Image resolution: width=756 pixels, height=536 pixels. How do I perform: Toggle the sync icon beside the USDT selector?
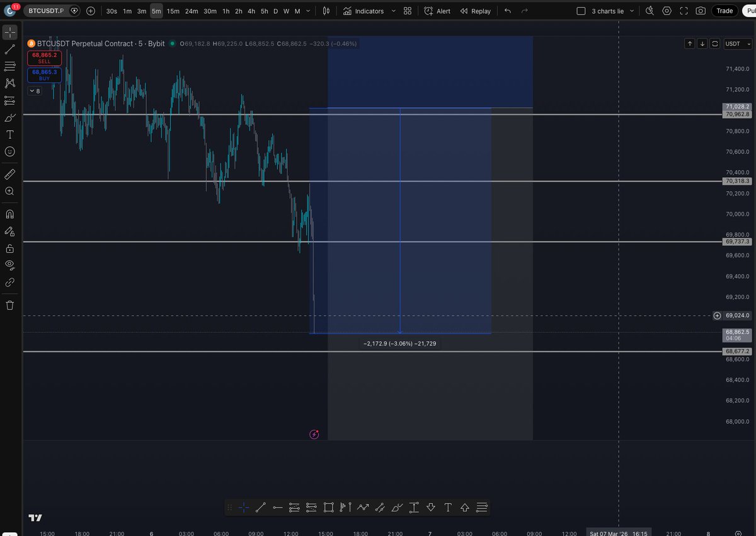[x=715, y=44]
